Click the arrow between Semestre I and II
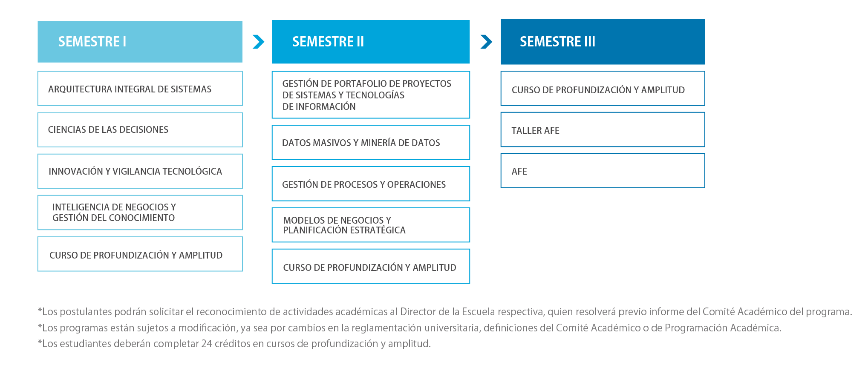The image size is (868, 368). pos(258,42)
